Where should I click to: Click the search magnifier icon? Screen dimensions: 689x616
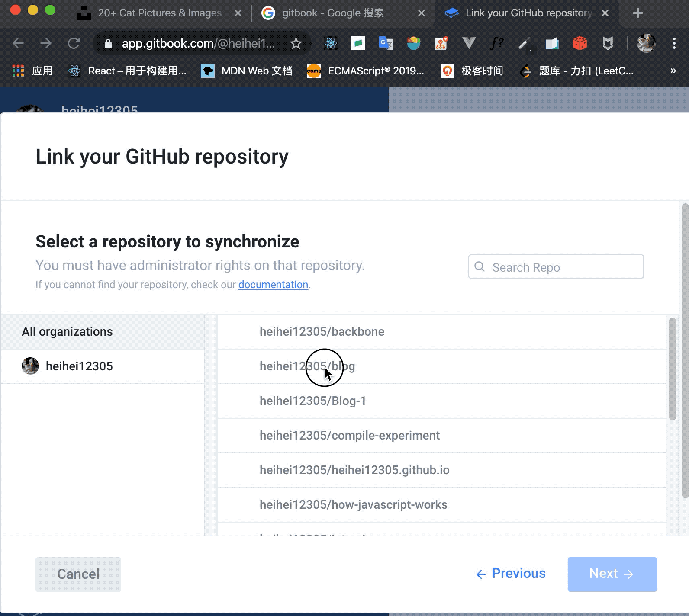480,267
